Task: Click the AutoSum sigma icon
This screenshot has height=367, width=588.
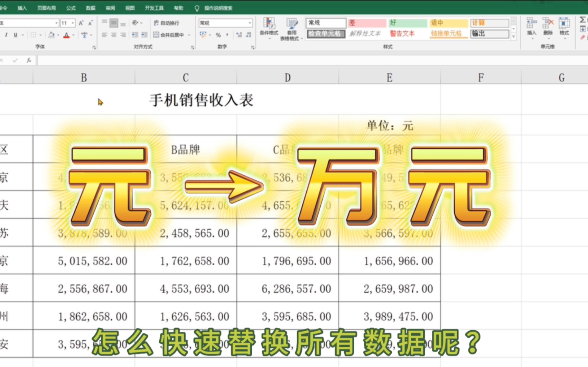Action: pyautogui.click(x=583, y=20)
